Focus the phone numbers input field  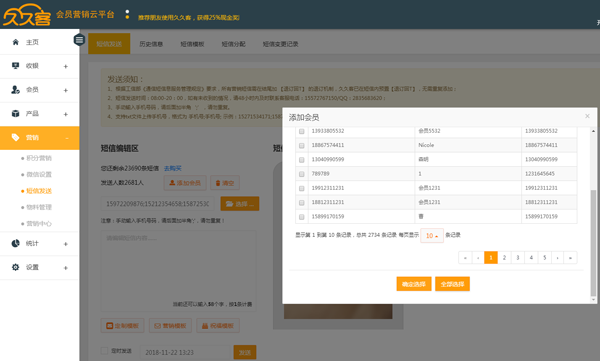tap(158, 204)
